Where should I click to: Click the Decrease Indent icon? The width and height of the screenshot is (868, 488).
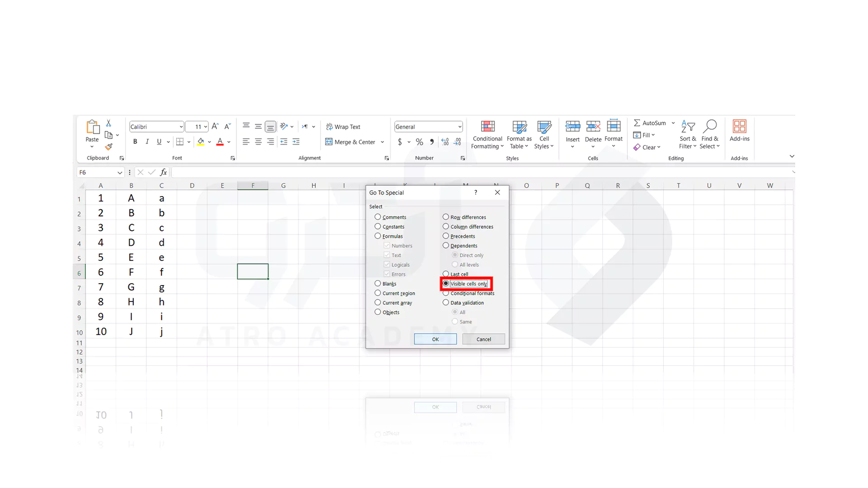pyautogui.click(x=284, y=142)
